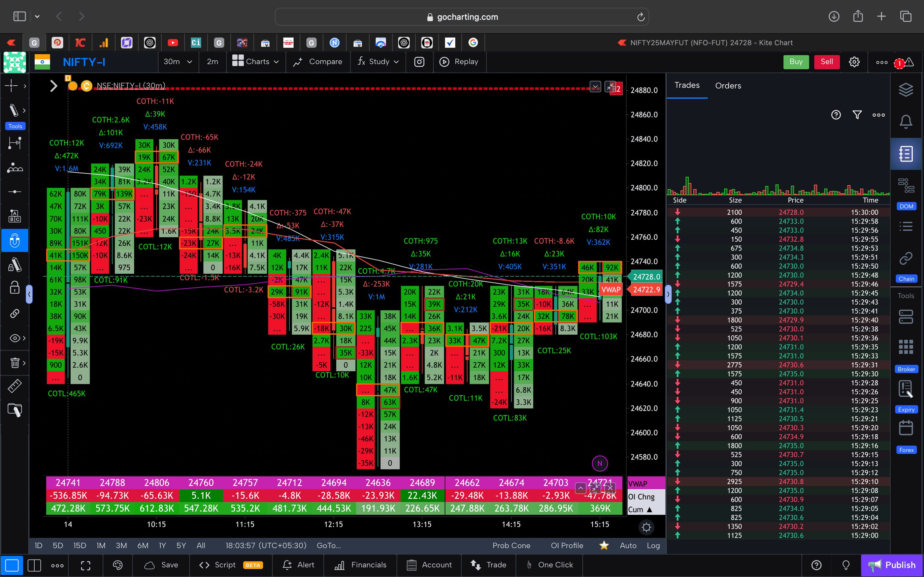Screen dimensions: 924x577
Task: Open the notifications bell
Action: pos(907,121)
